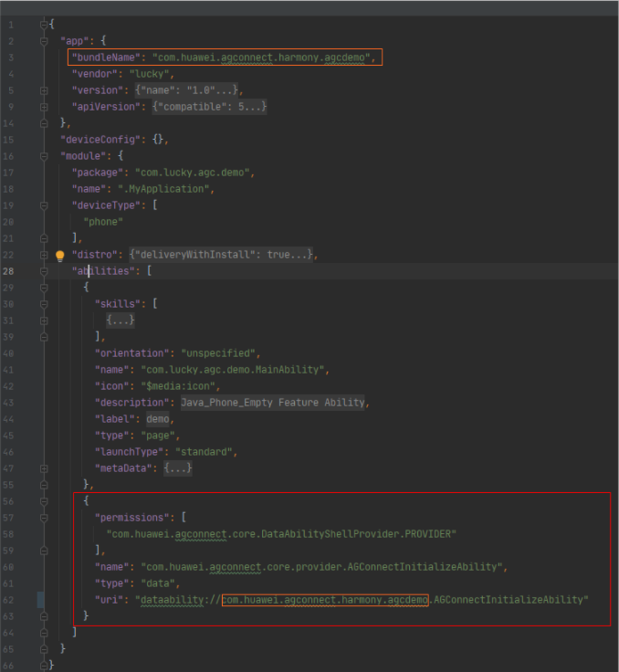Collapse the "permissions" array fold marker
This screenshot has width=619, height=672.
[x=44, y=518]
